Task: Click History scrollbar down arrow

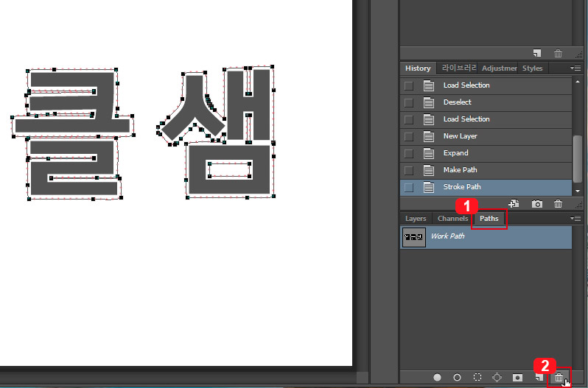Action: pos(578,191)
